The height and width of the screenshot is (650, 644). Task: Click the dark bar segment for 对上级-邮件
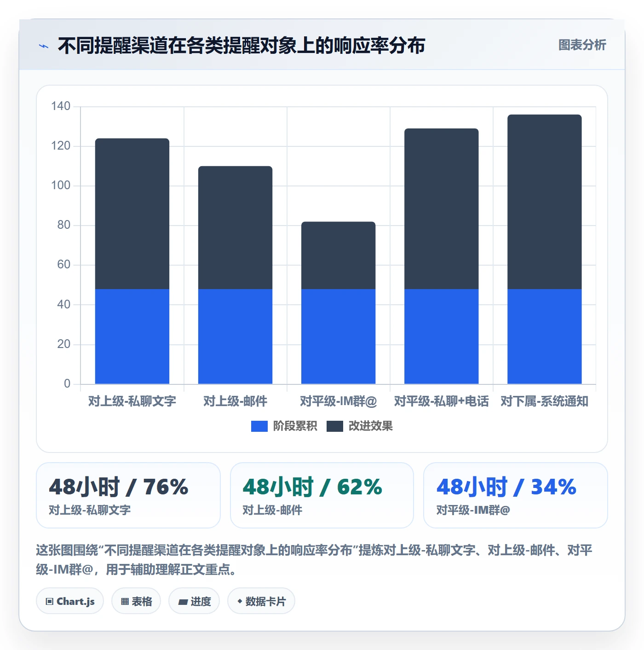pos(235,227)
